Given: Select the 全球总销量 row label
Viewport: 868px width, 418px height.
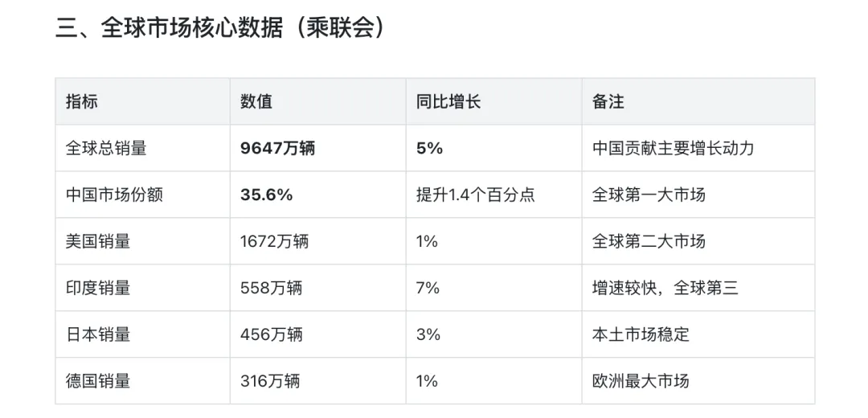Looking at the screenshot, I should click(x=106, y=148).
